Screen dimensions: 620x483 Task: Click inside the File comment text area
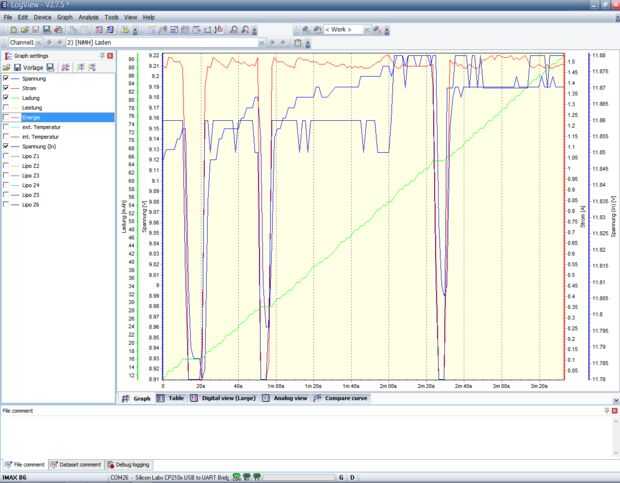click(x=304, y=435)
